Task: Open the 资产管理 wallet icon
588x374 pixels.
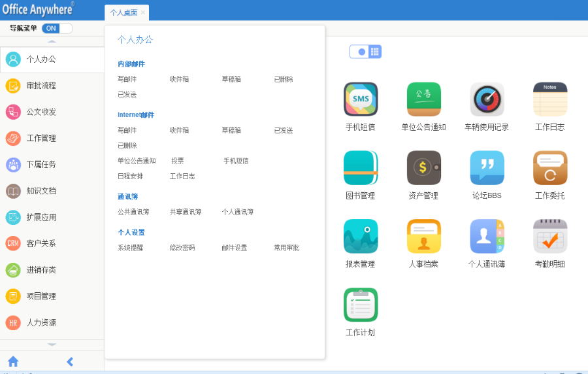Action: 424,167
